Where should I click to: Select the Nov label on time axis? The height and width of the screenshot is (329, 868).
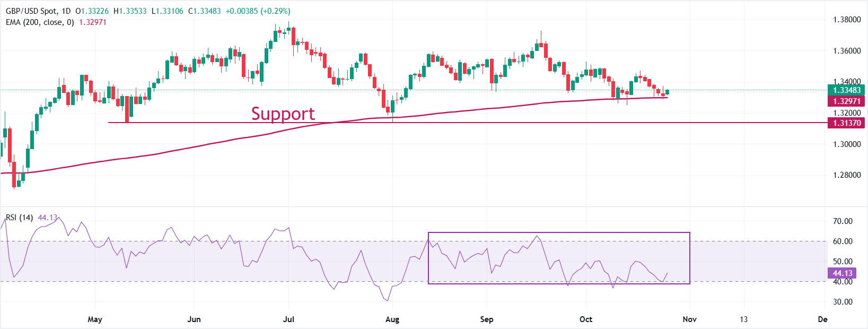click(x=689, y=319)
